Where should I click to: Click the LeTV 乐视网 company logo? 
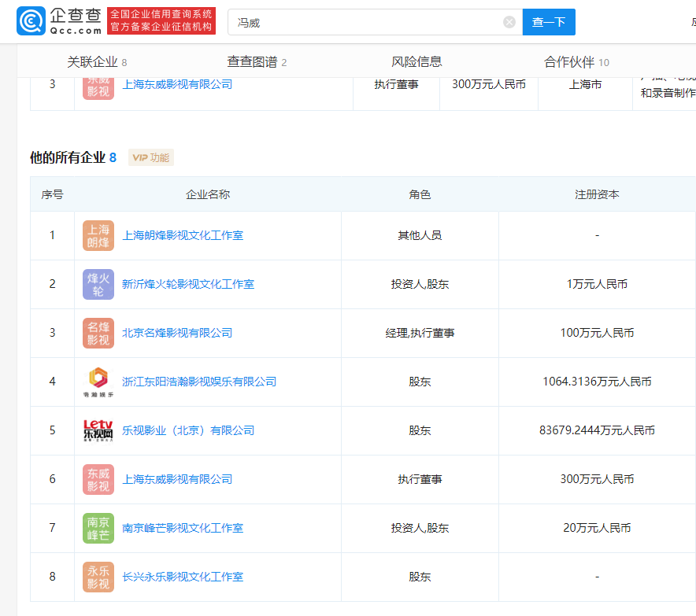click(98, 430)
